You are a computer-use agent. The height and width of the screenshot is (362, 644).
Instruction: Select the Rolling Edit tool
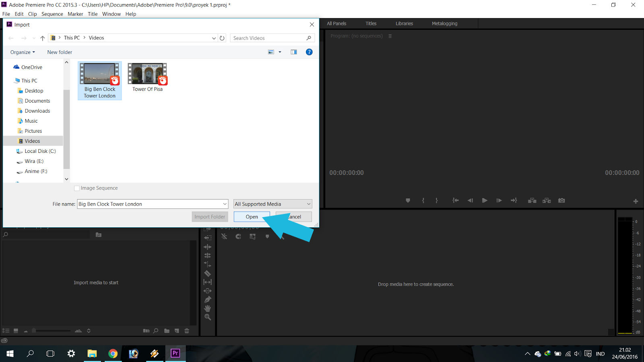208,256
